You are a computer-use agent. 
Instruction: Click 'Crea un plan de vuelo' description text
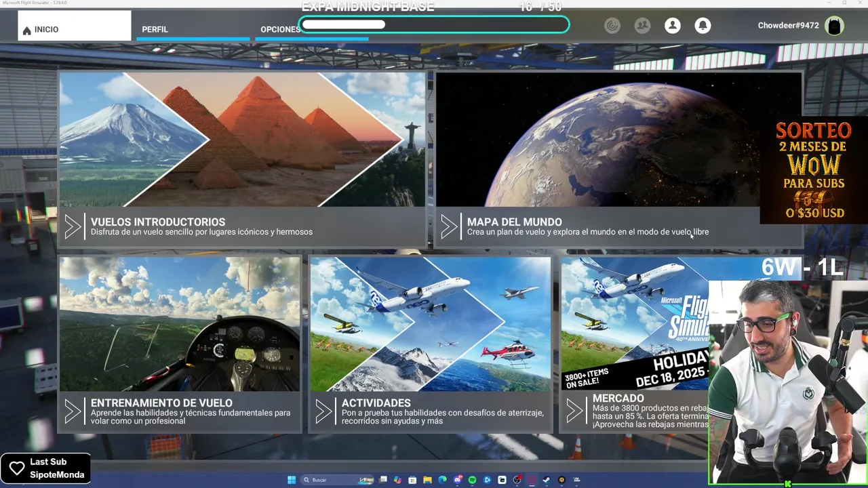(588, 232)
